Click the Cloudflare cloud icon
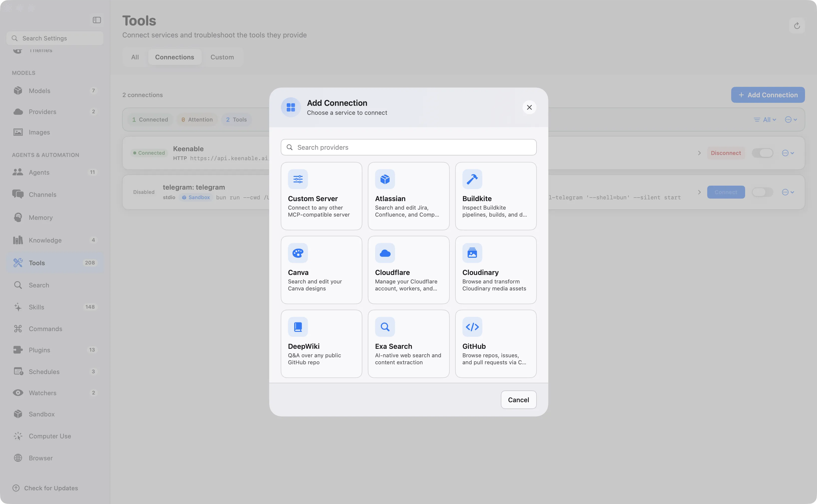This screenshot has width=817, height=504. pyautogui.click(x=385, y=253)
